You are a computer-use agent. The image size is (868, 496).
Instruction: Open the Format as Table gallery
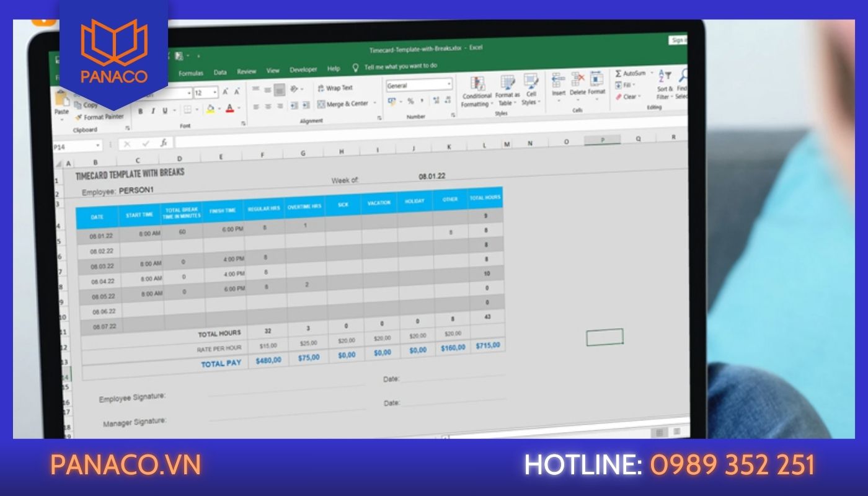coord(507,91)
